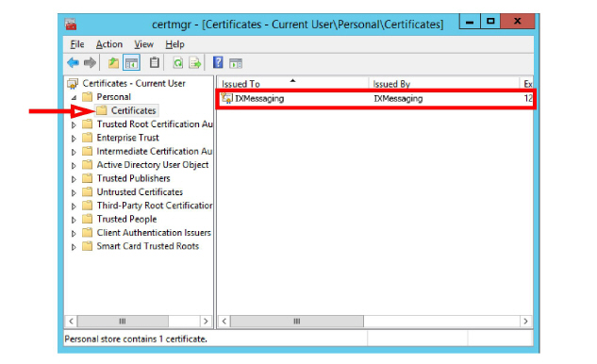Image resolution: width=597 pixels, height=364 pixels.
Task: Select Intermediate Certification Au tree item
Action: [x=154, y=151]
